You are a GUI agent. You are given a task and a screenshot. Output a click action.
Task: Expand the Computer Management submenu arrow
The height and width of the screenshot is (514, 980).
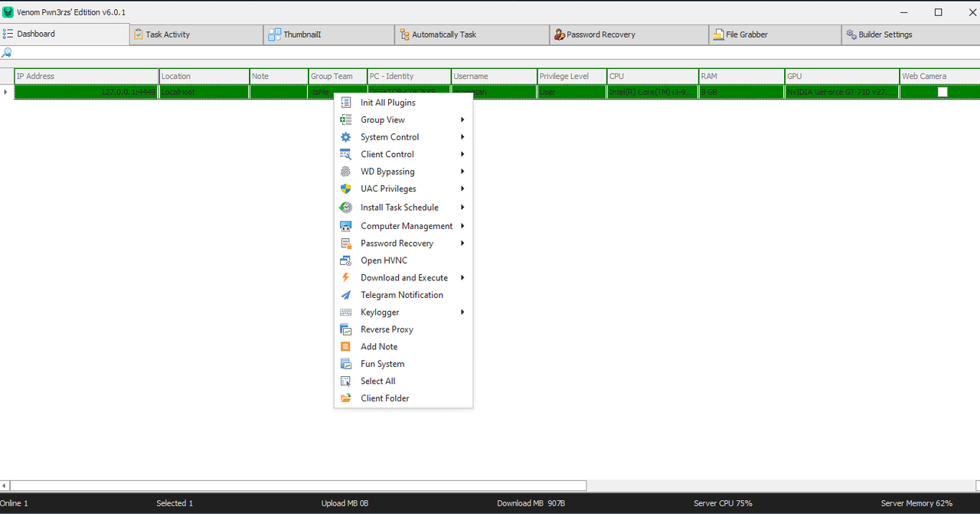pyautogui.click(x=462, y=226)
